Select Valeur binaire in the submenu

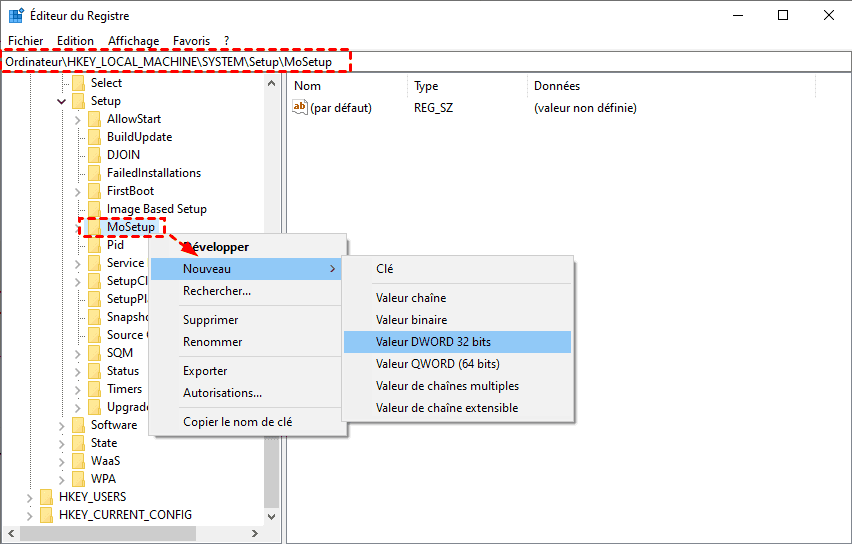[458, 320]
